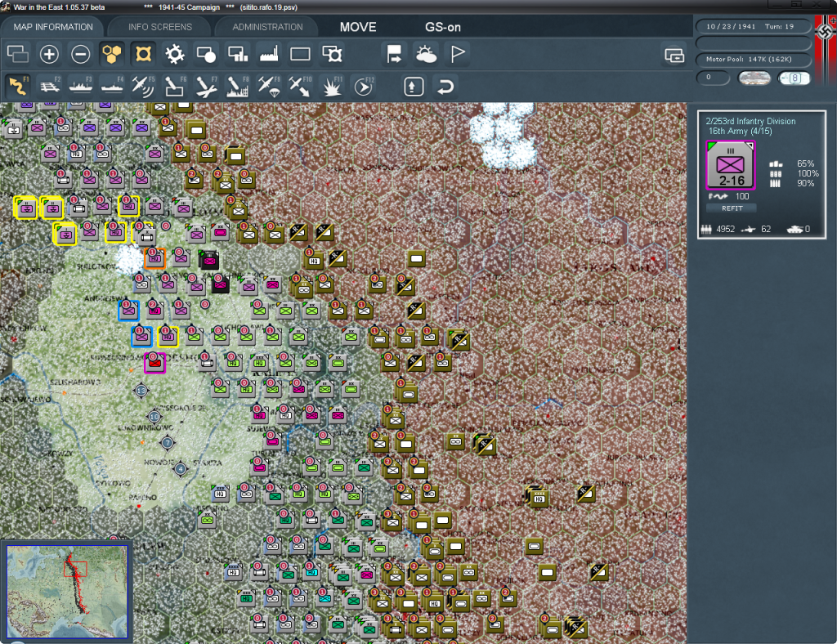
Task: Click the snowy ground conditions pill indicator
Action: (754, 78)
